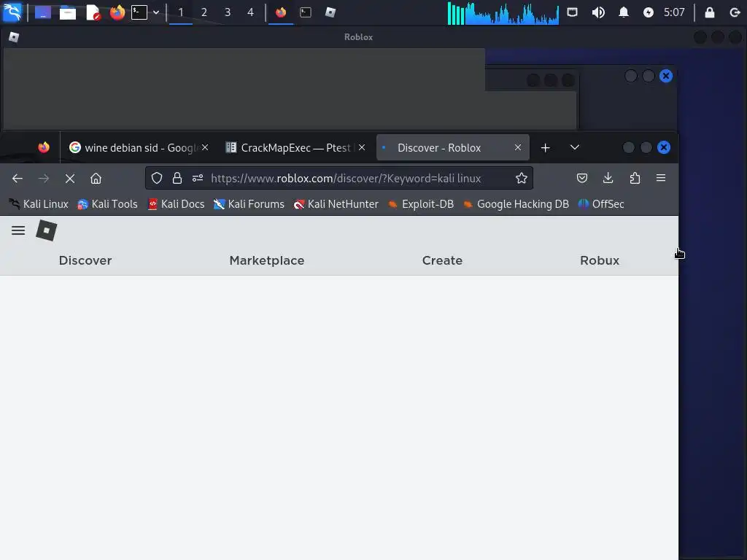747x560 pixels.
Task: View site security lock information
Action: tap(177, 178)
